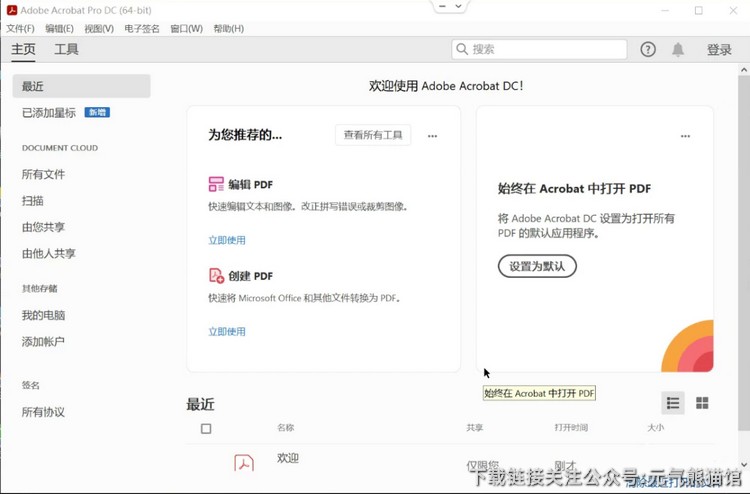Click the search magnifier icon
Viewport: 750px width, 494px height.
(462, 50)
